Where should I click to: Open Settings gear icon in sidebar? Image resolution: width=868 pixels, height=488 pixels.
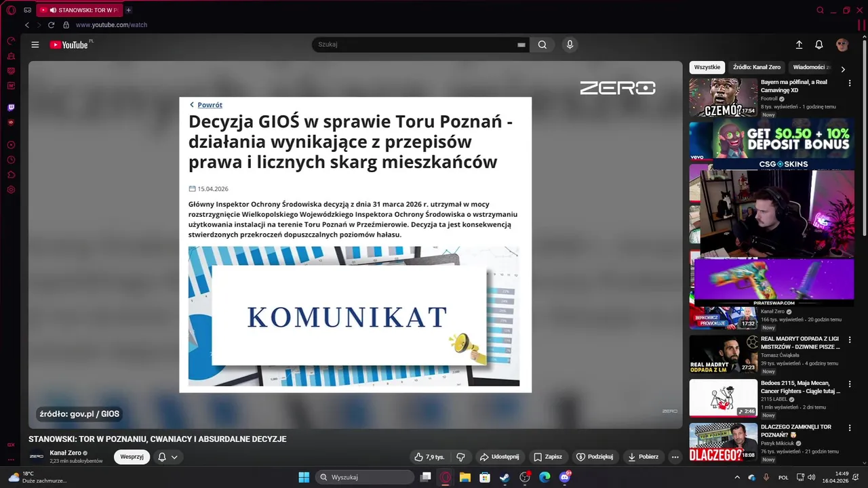click(x=11, y=190)
